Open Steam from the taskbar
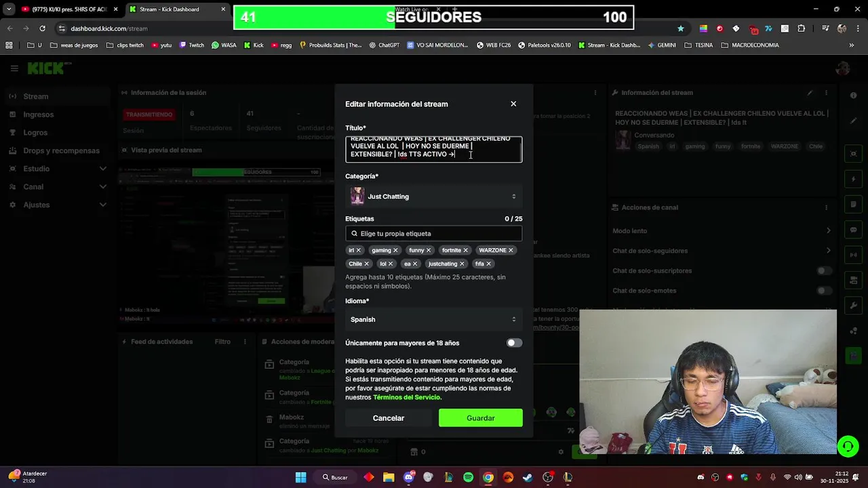Viewport: 868px width, 488px height. point(528,477)
